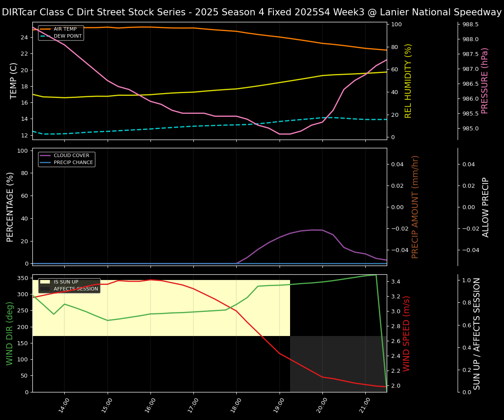
Task: Select the PRECIP CHANCE legend entry
Action: tap(73, 163)
